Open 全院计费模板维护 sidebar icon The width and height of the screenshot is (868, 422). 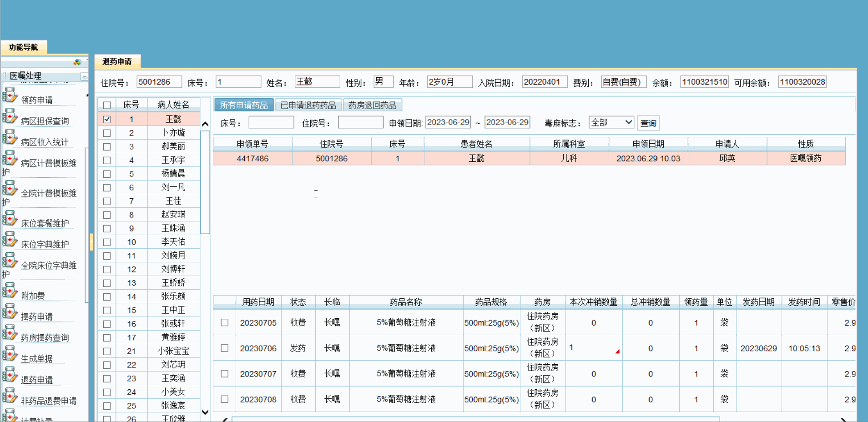[x=10, y=189]
